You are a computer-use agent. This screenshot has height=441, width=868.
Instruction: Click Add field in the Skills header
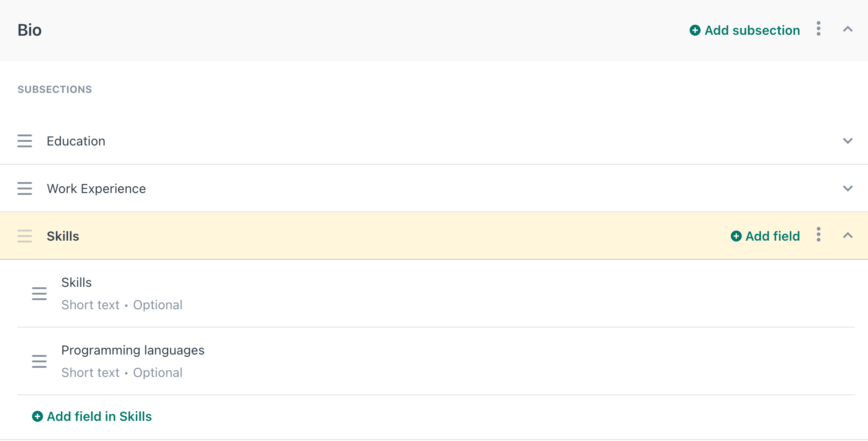pos(765,236)
